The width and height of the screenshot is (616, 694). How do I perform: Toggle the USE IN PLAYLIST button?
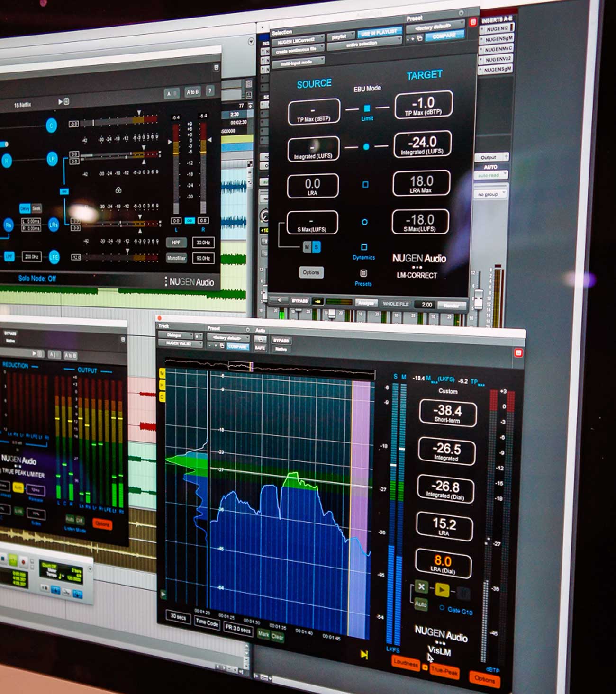click(x=379, y=33)
